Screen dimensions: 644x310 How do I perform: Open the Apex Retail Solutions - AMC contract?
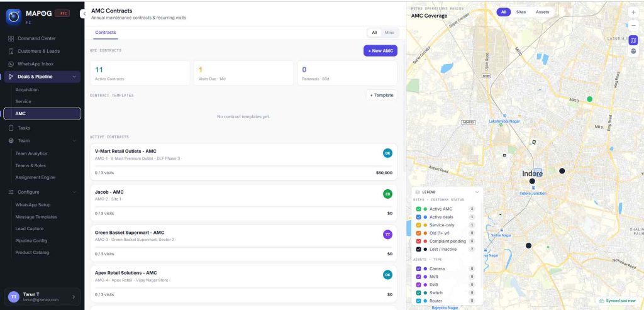243,284
